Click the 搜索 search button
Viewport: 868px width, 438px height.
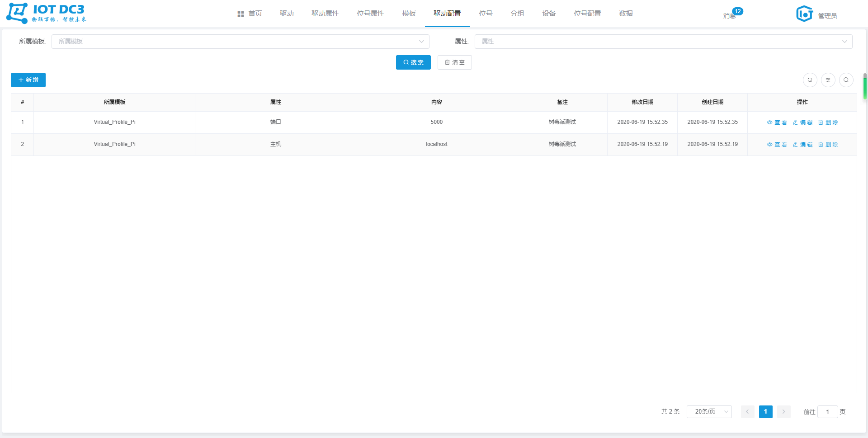[413, 62]
